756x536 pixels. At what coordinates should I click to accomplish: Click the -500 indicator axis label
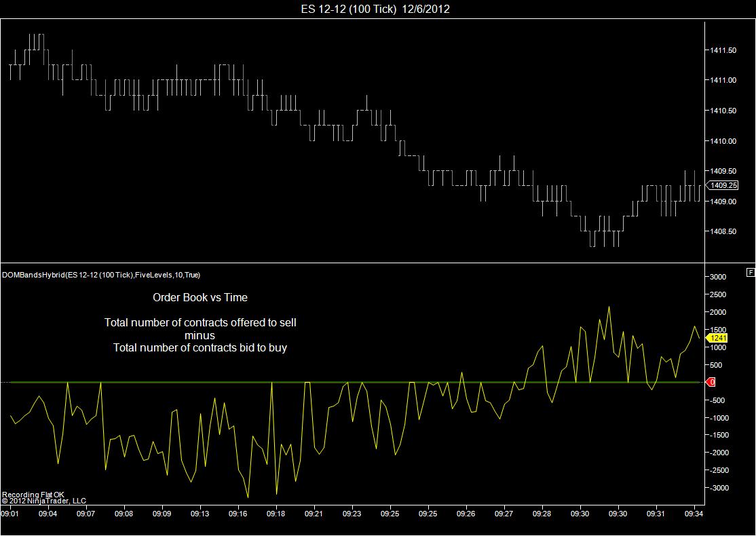click(x=716, y=400)
